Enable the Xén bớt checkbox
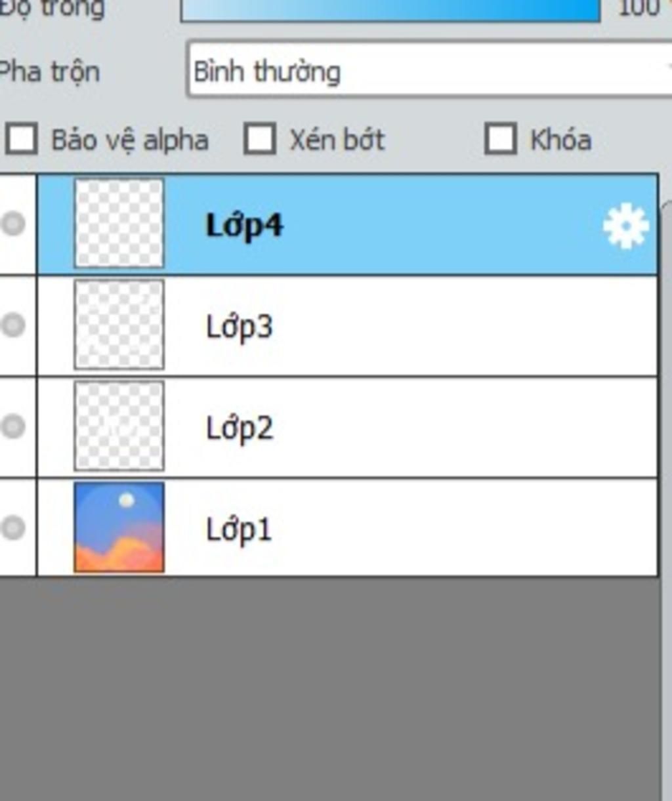672x801 pixels. coord(259,139)
